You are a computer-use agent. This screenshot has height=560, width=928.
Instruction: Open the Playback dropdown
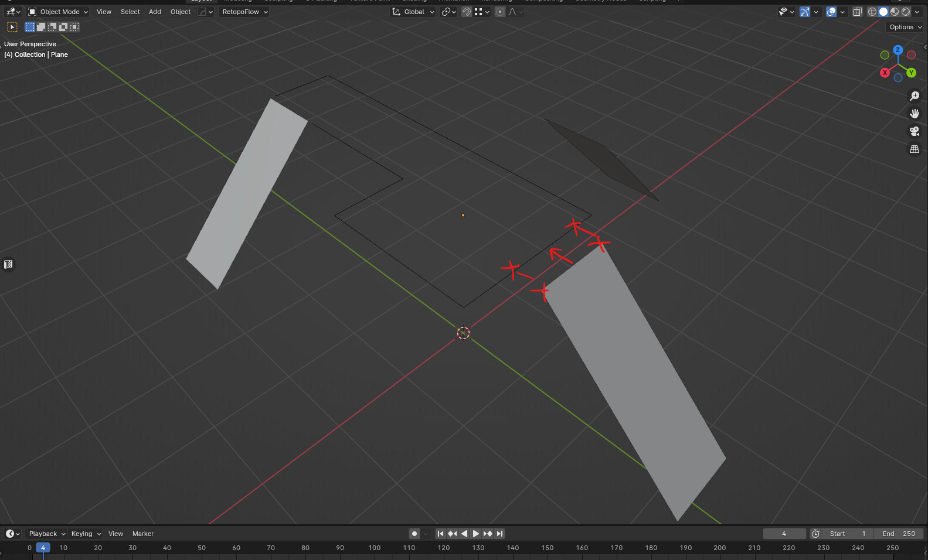click(46, 534)
